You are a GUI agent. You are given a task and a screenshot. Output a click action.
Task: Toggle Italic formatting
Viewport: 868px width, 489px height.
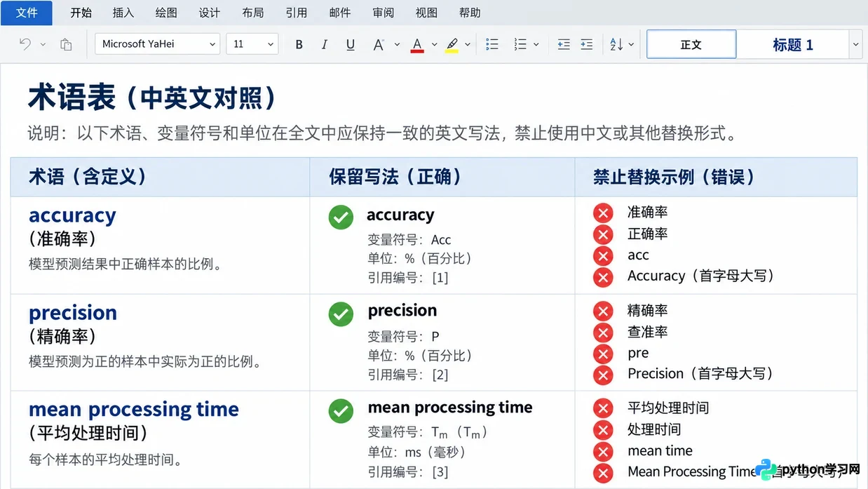click(x=324, y=44)
